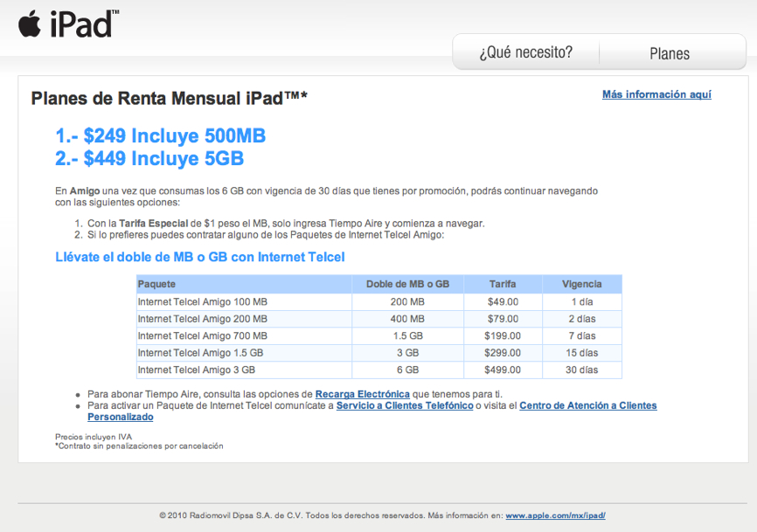Image resolution: width=757 pixels, height=532 pixels.
Task: Follow the Más información aquí link
Action: (656, 94)
